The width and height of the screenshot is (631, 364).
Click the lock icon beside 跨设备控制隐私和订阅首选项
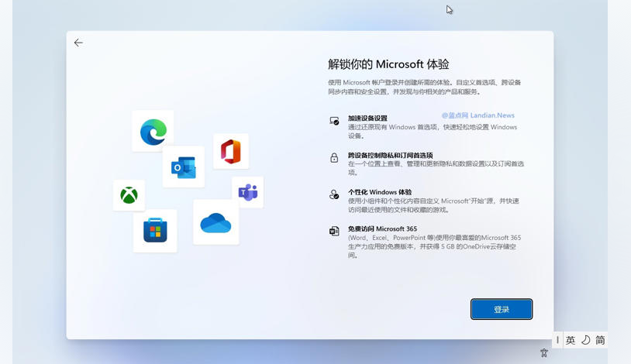[334, 158]
